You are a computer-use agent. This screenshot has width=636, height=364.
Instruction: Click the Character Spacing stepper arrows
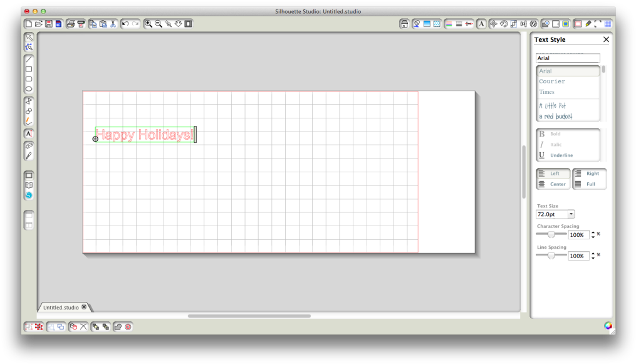[593, 235]
